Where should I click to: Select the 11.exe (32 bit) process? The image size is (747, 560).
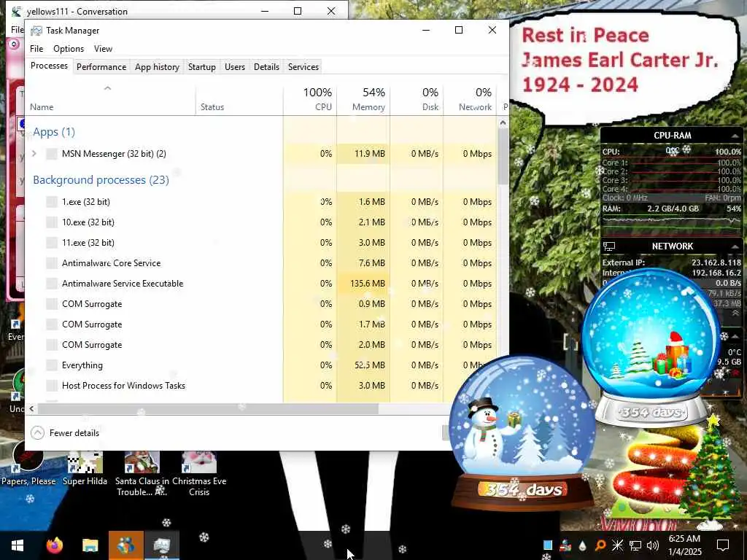261,243
